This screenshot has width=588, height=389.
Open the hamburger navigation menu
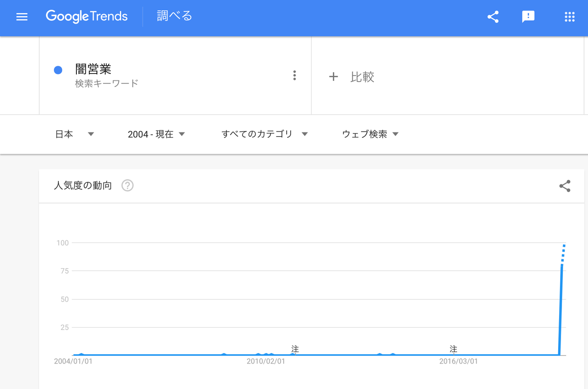22,16
